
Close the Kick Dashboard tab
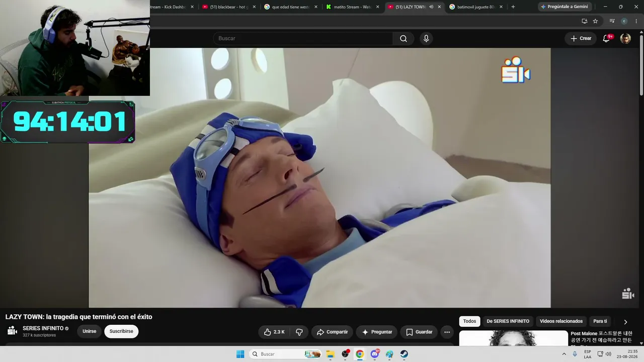coord(192,7)
